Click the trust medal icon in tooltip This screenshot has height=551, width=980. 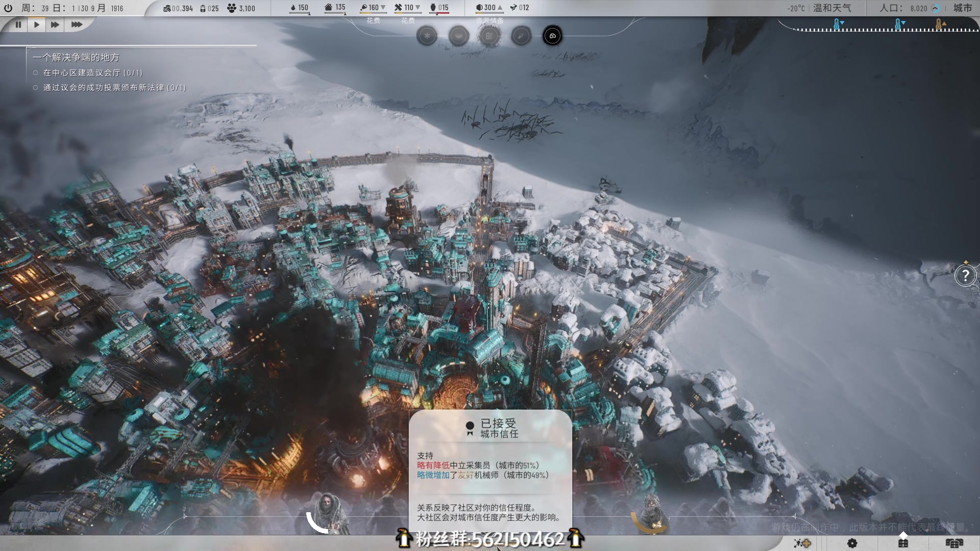click(x=470, y=429)
